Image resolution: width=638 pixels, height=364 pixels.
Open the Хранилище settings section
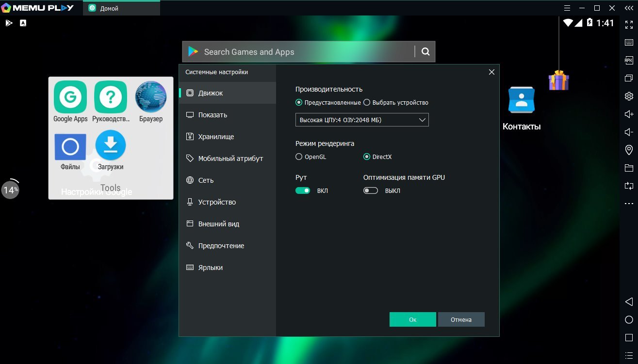pyautogui.click(x=216, y=137)
